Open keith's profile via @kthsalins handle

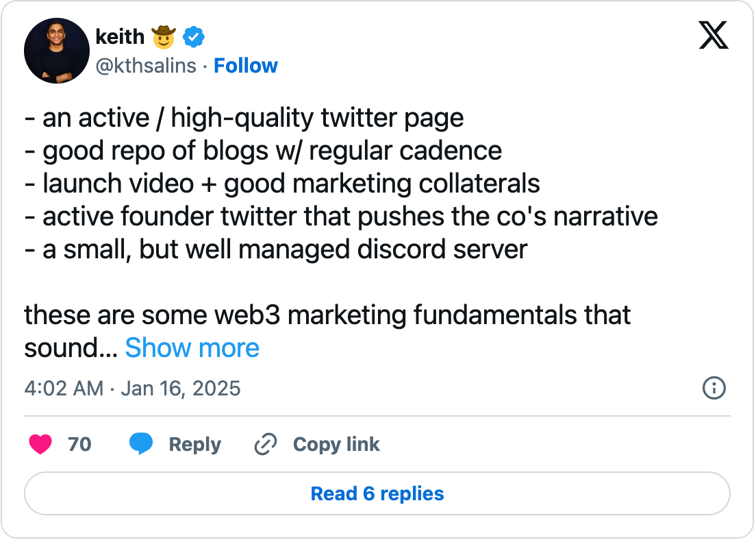coord(147,65)
